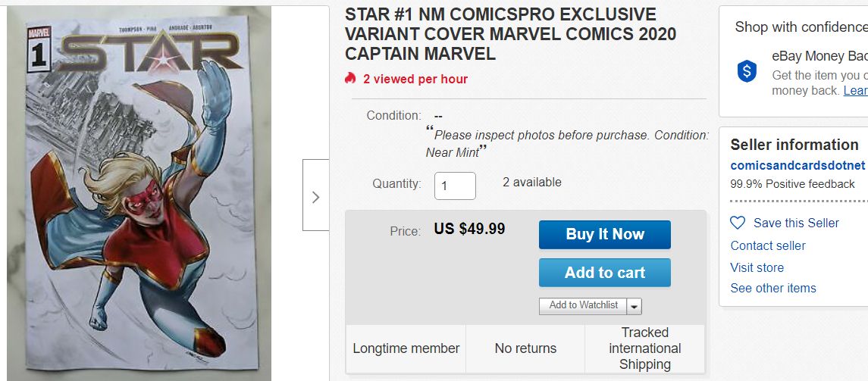The image size is (868, 381).
Task: Click the red flame viewed-per-hour icon
Action: (x=350, y=79)
